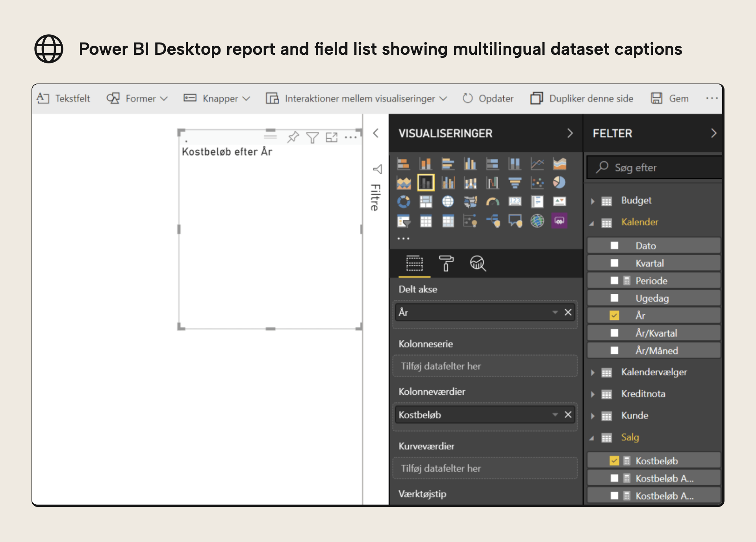Check the Periode field checkbox
Screen dimensions: 756x542
614,280
